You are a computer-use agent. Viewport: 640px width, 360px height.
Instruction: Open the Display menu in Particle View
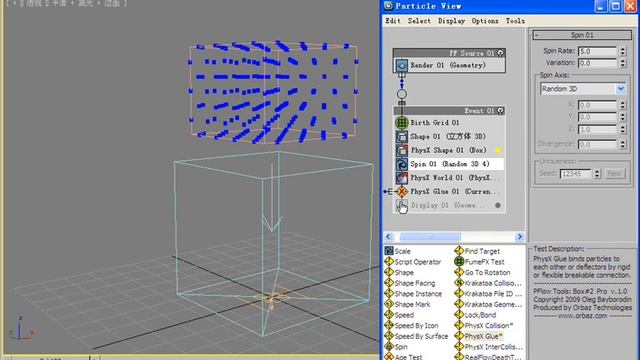pos(451,21)
